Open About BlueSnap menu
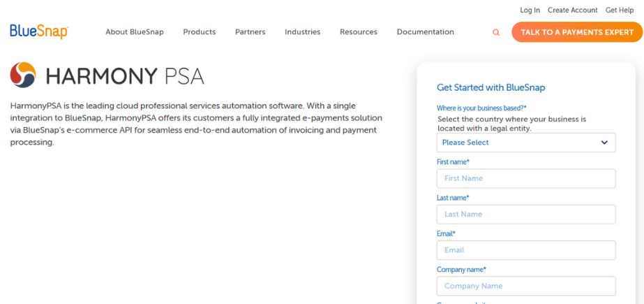 click(x=134, y=31)
